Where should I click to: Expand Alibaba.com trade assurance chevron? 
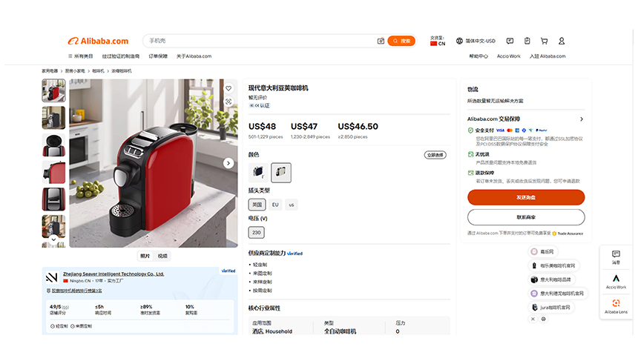(582, 119)
